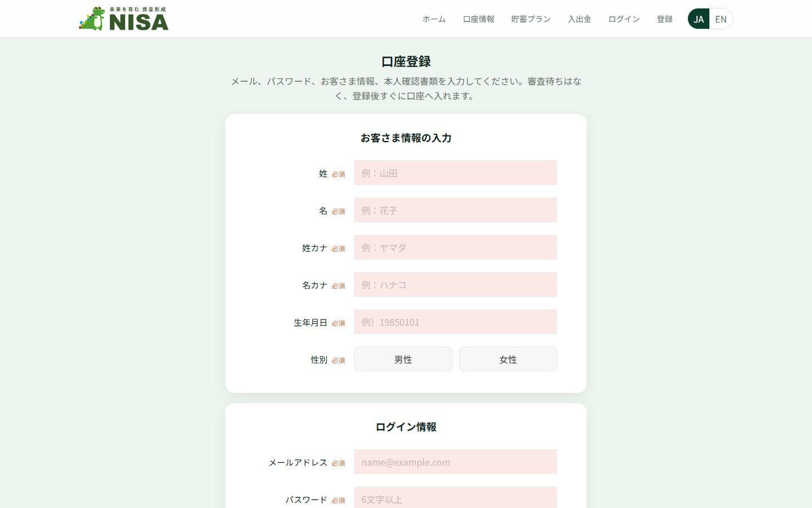The height and width of the screenshot is (508, 812).
Task: Open the ログイン page link
Action: (624, 19)
